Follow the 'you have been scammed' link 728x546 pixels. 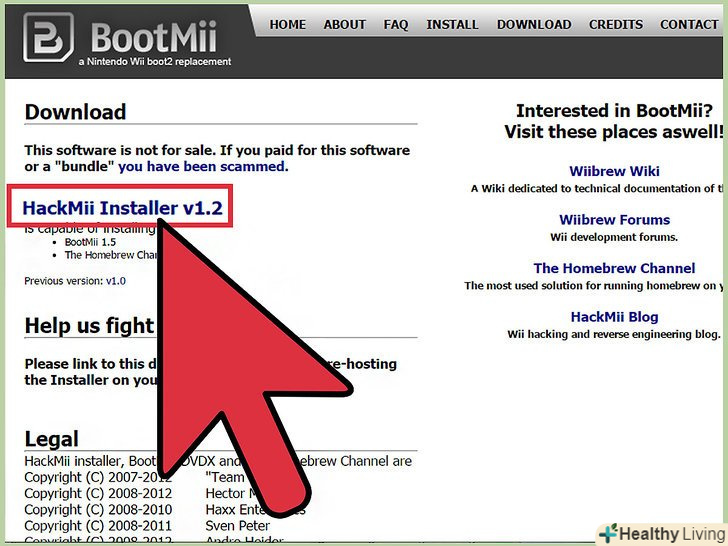[202, 166]
